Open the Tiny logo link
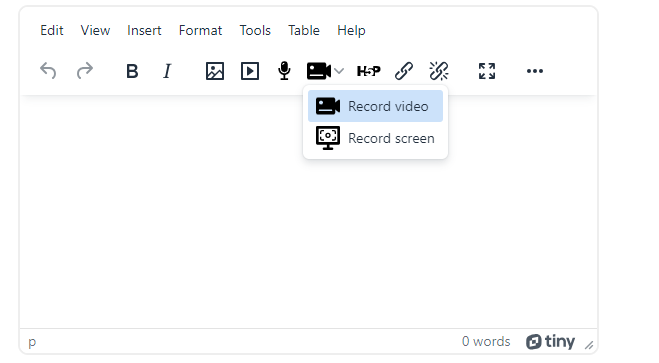Screen dimensions: 659x363 tap(550, 342)
